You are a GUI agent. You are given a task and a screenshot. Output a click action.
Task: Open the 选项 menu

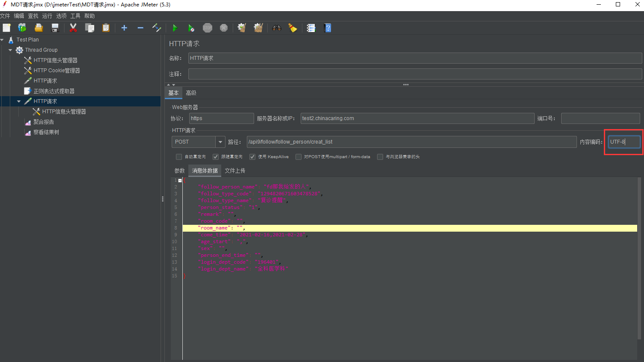point(61,16)
